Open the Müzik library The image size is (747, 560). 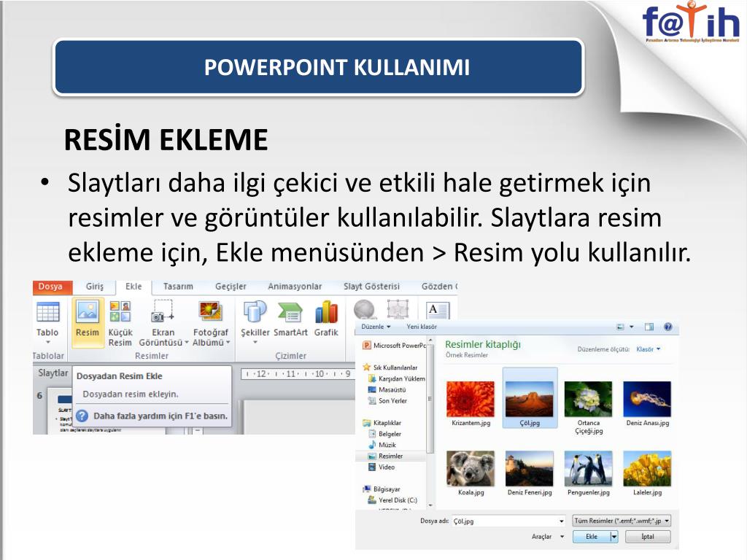click(x=382, y=445)
